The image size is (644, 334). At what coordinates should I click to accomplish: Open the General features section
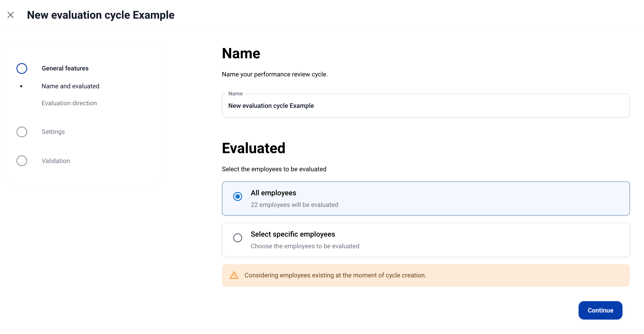click(x=65, y=68)
